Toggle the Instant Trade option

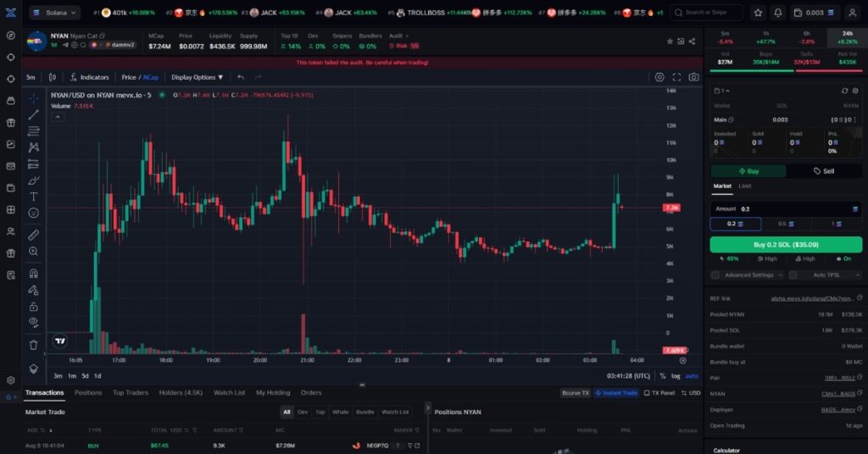pyautogui.click(x=616, y=393)
